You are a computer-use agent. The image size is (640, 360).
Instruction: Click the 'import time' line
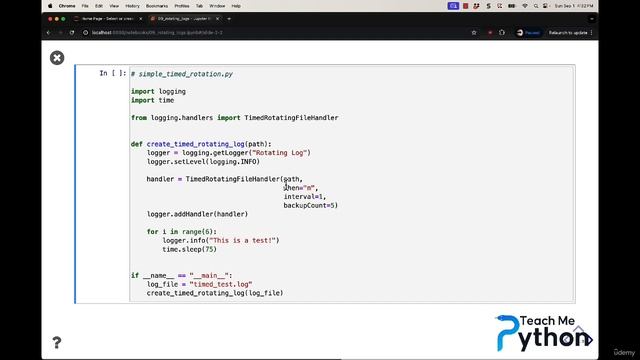tap(153, 100)
